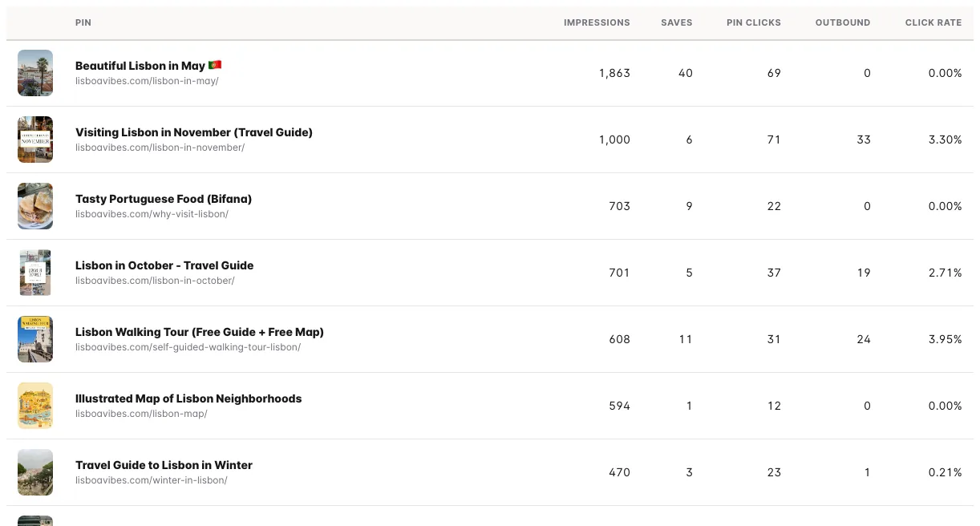Open the Lisbon in October pin thumbnail
This screenshot has height=526, width=980.
click(x=35, y=273)
